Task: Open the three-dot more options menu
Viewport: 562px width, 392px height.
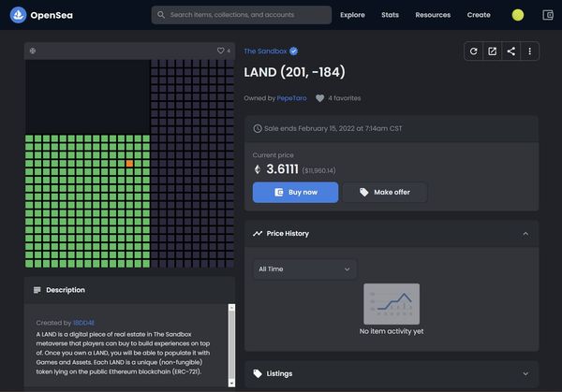Action: point(530,51)
